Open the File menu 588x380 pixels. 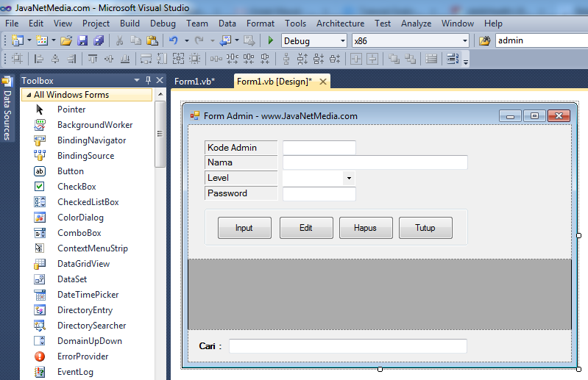point(12,24)
